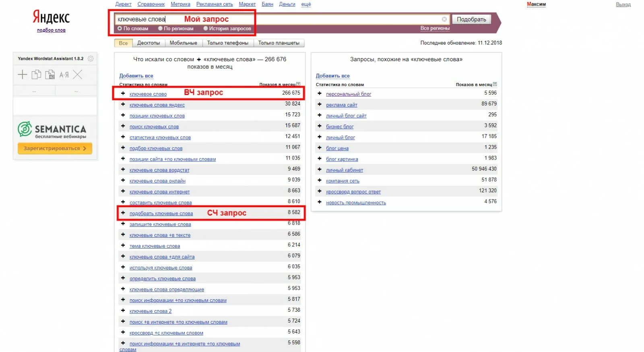The height and width of the screenshot is (352, 644).
Task: Open the 'подбор слов' link under logo
Action: pos(51,30)
